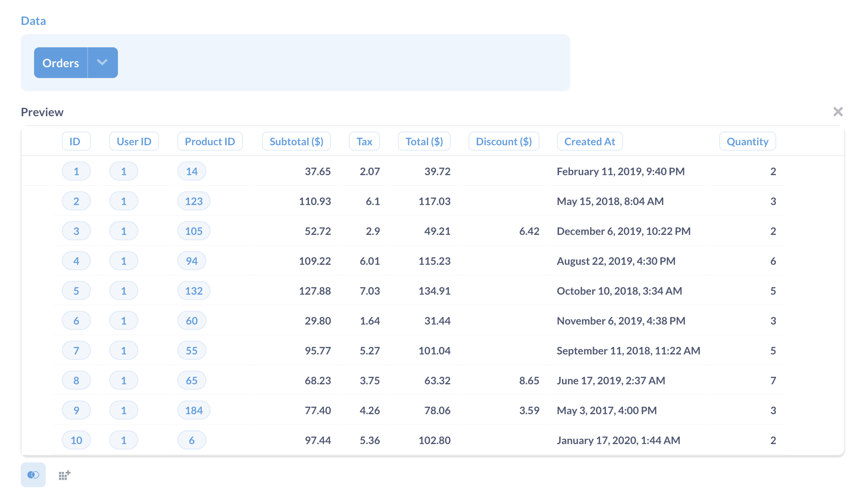Open order ID 5 link

pyautogui.click(x=76, y=291)
